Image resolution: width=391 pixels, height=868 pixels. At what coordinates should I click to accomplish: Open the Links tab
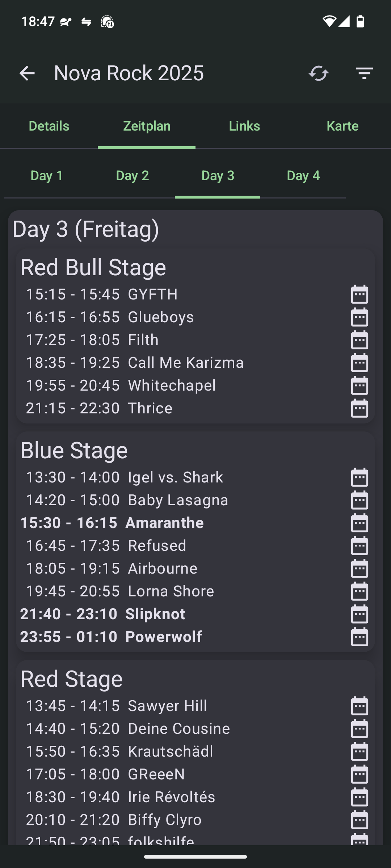(x=244, y=126)
